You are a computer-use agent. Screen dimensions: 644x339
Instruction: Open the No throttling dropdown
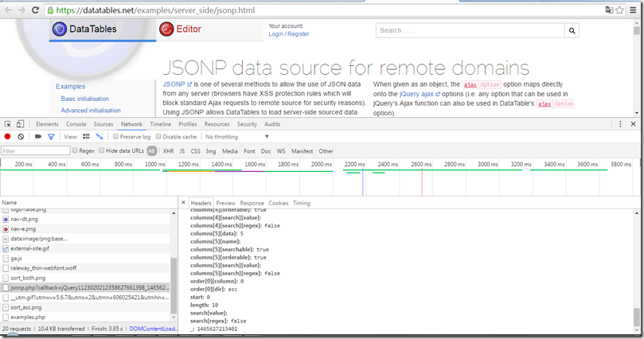[x=237, y=137]
